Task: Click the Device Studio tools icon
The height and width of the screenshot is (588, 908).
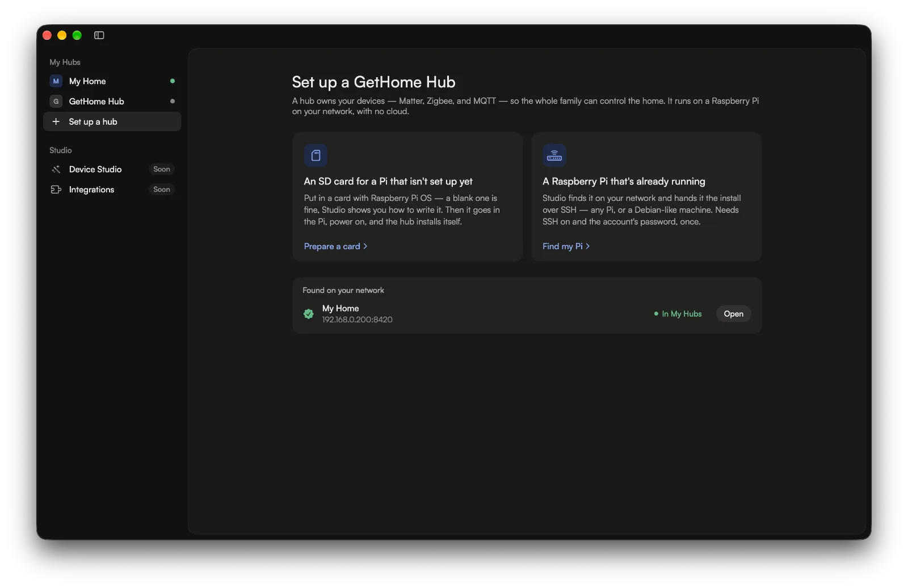Action: tap(56, 169)
